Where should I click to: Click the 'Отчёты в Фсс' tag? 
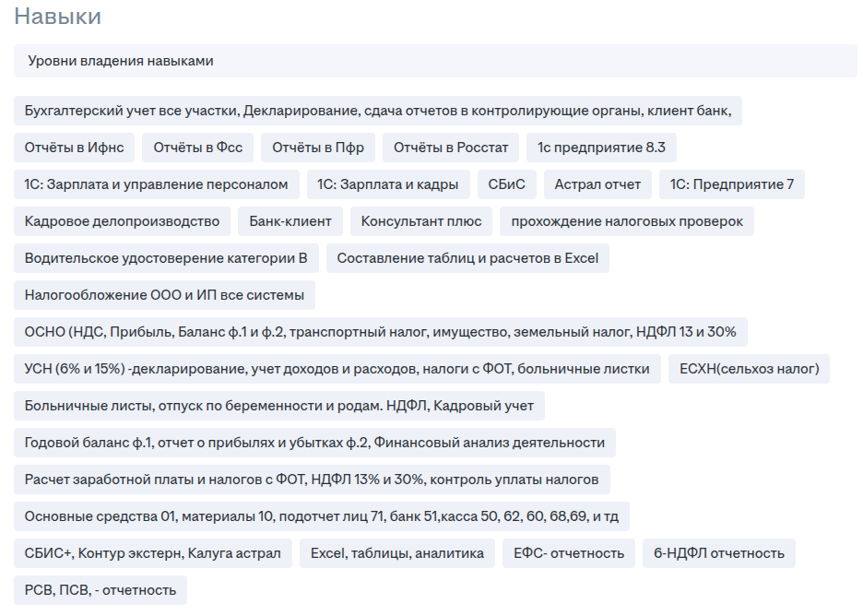click(x=197, y=148)
